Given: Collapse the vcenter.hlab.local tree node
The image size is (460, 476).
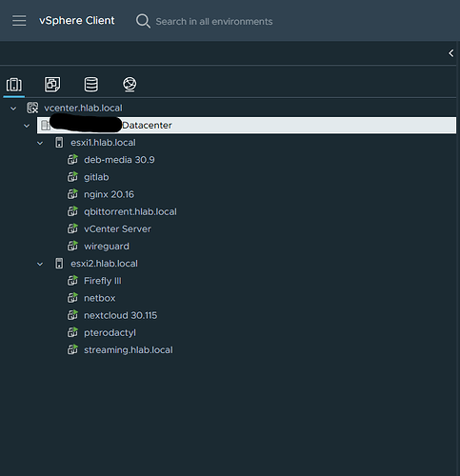Looking at the screenshot, I should [13, 109].
